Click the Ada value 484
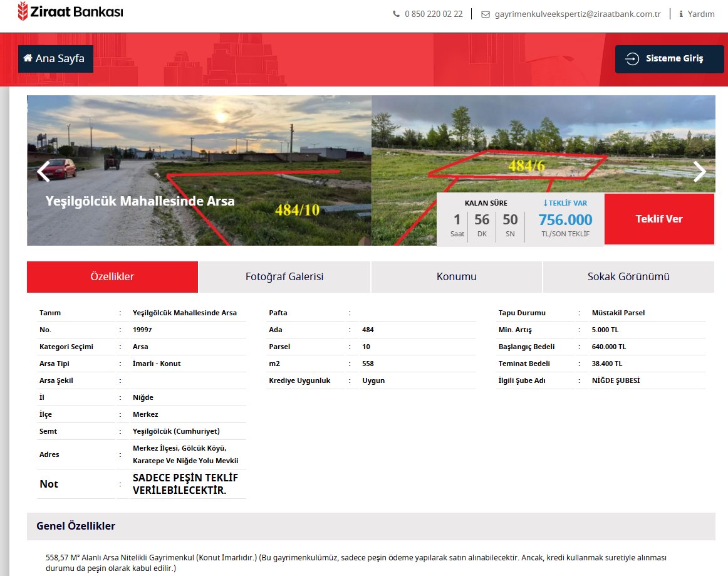Viewport: 728px width, 576px height. [x=368, y=330]
